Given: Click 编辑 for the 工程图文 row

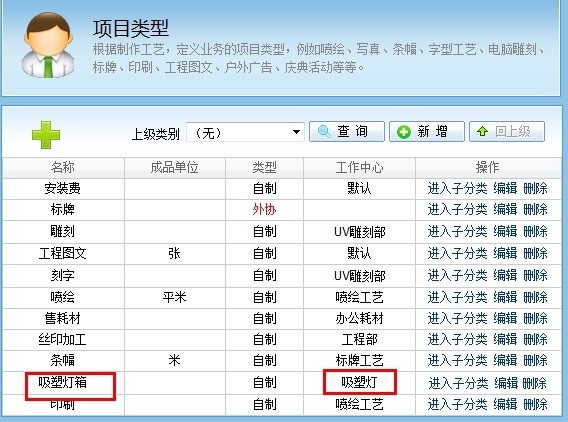Looking at the screenshot, I should pos(505,253).
